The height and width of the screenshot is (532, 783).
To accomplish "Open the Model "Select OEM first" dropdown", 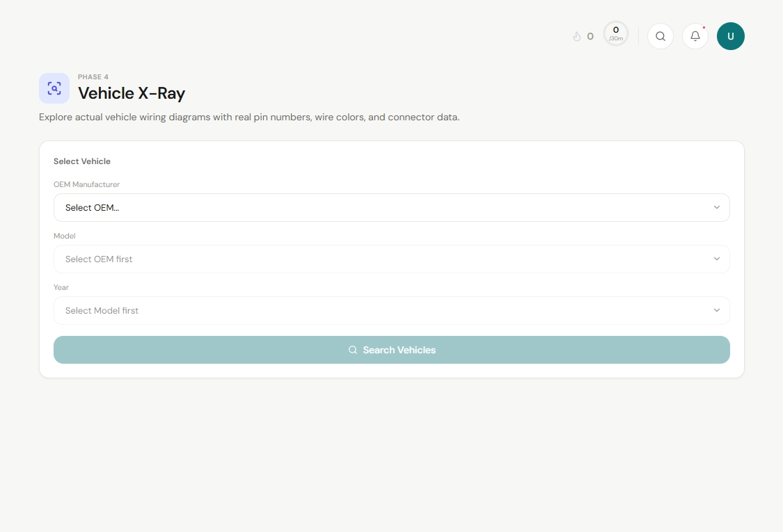I will 391,259.
